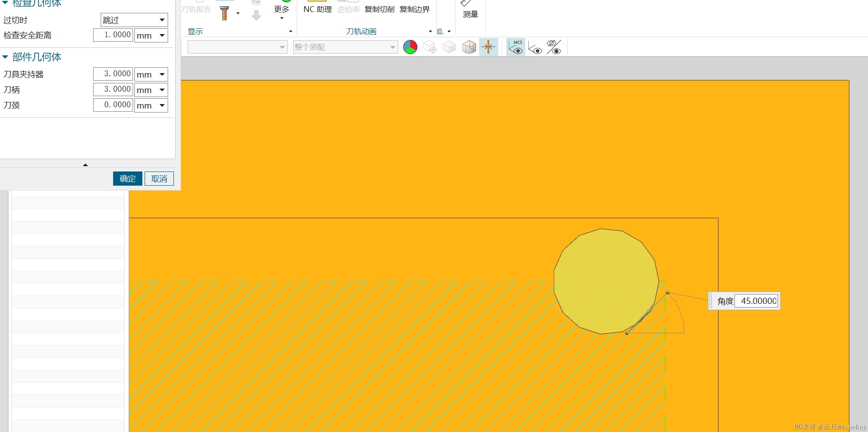Click the 取消 button
Image resolution: width=868 pixels, height=432 pixels.
tap(159, 179)
